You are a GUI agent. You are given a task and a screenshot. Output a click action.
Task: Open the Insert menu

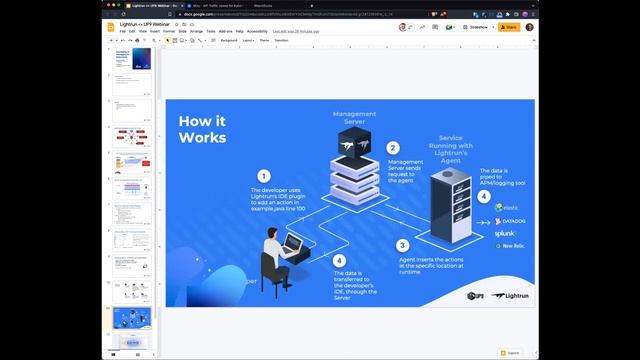[x=155, y=31]
